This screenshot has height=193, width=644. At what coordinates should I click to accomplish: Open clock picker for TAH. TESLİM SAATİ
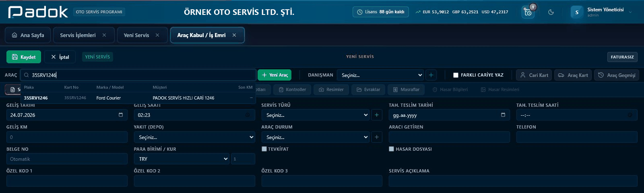(630, 115)
